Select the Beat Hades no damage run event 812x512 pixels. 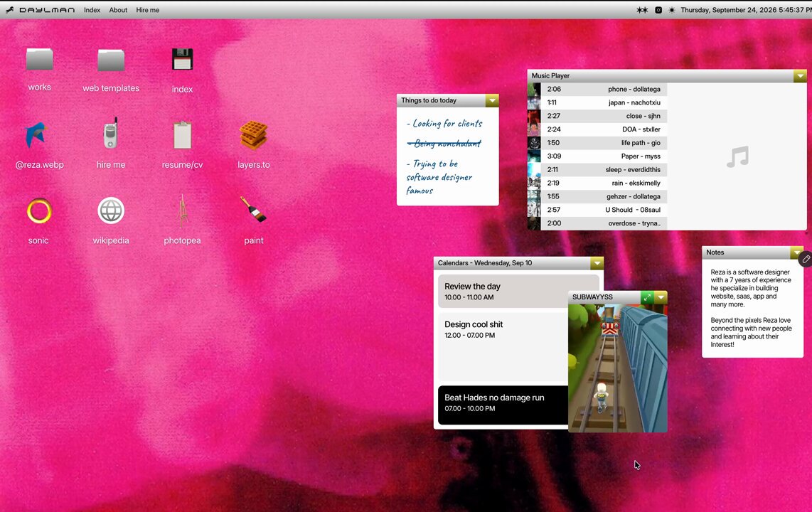pyautogui.click(x=503, y=405)
